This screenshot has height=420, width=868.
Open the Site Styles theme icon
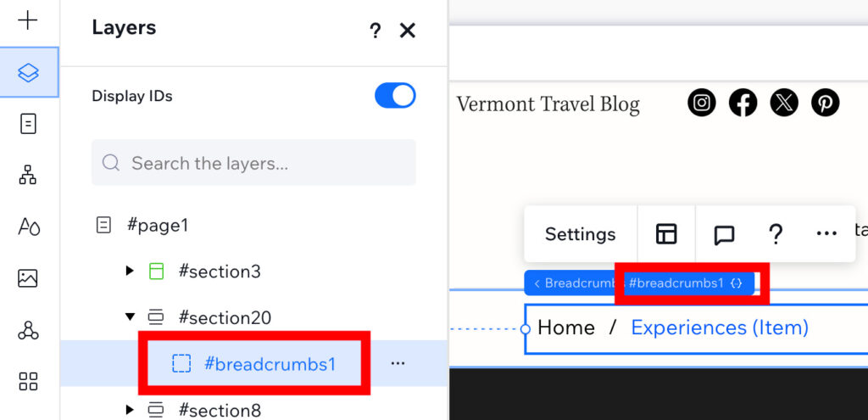29,227
